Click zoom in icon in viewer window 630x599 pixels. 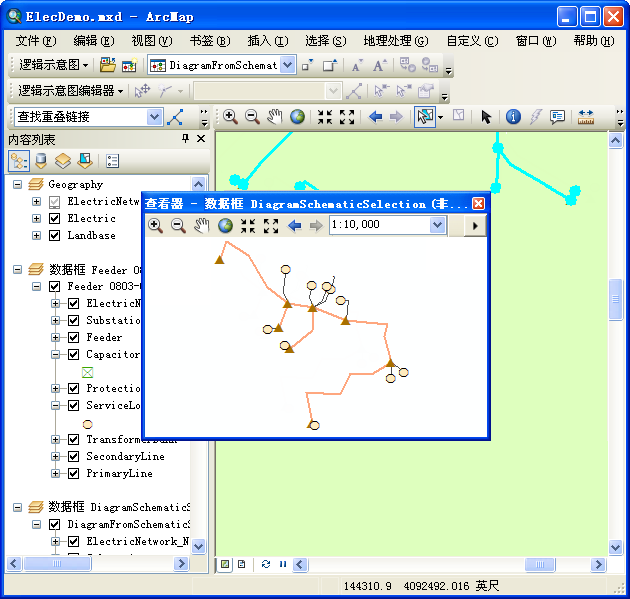point(156,226)
